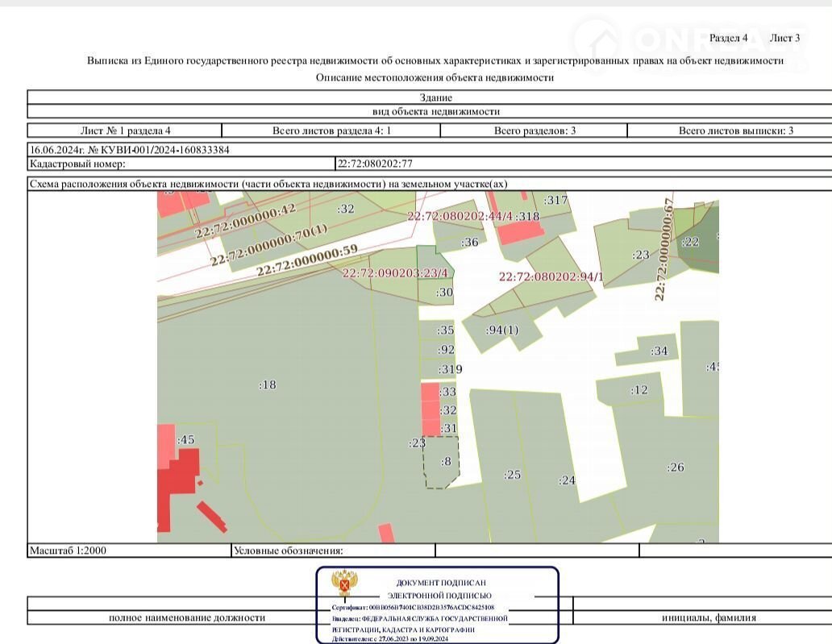832x644 pixels.
Task: Select parcel :92 on the map
Action: pyautogui.click(x=446, y=350)
